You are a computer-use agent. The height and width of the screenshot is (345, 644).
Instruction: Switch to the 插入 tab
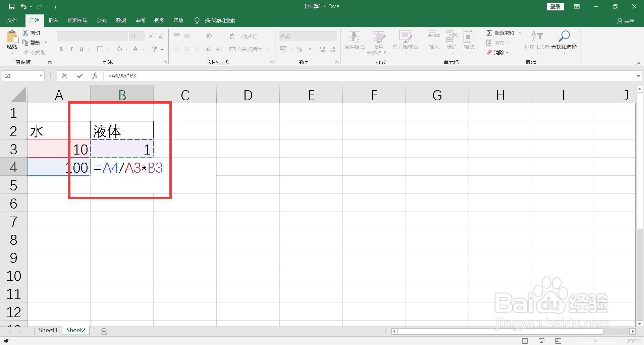point(53,20)
